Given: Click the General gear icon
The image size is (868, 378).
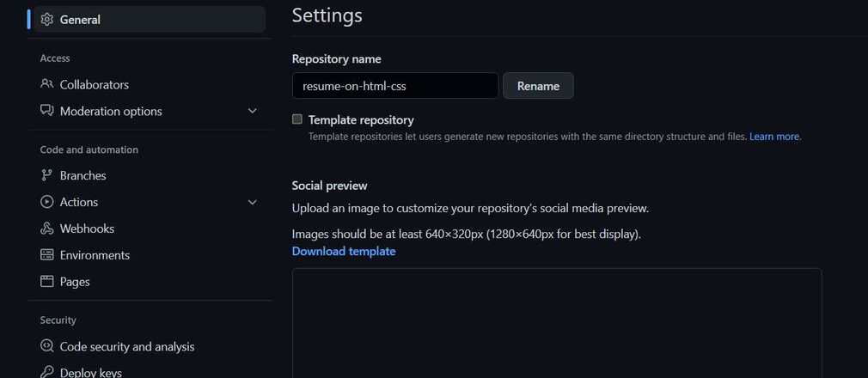Looking at the screenshot, I should pos(47,20).
